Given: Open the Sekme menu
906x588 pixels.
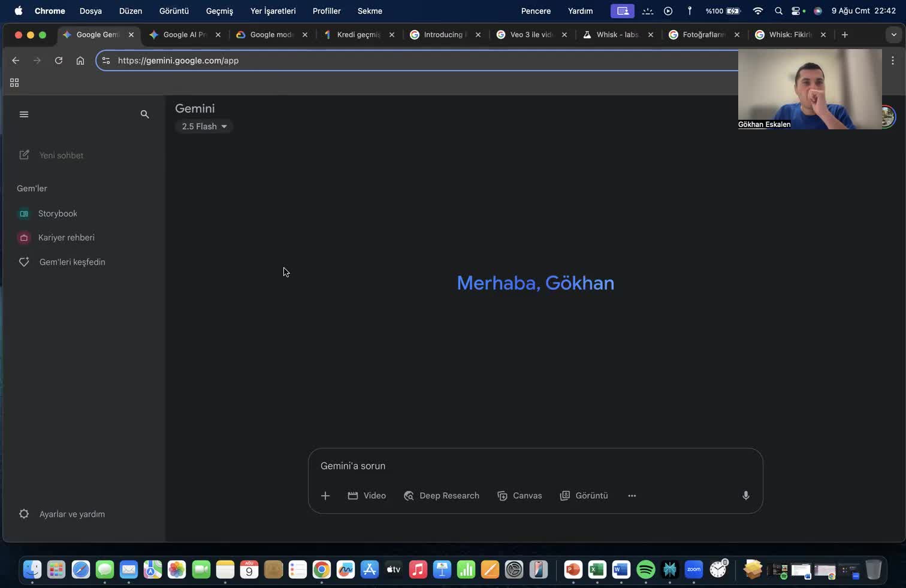Looking at the screenshot, I should click(370, 11).
